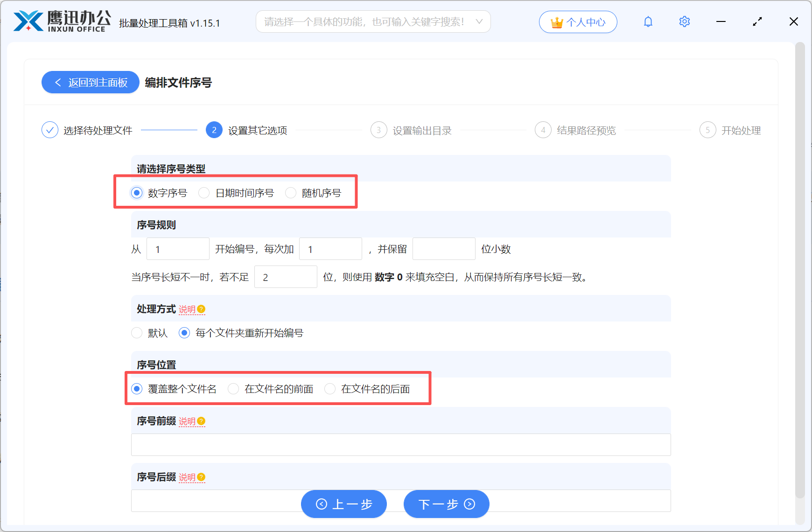Open the notification bell

[648, 21]
